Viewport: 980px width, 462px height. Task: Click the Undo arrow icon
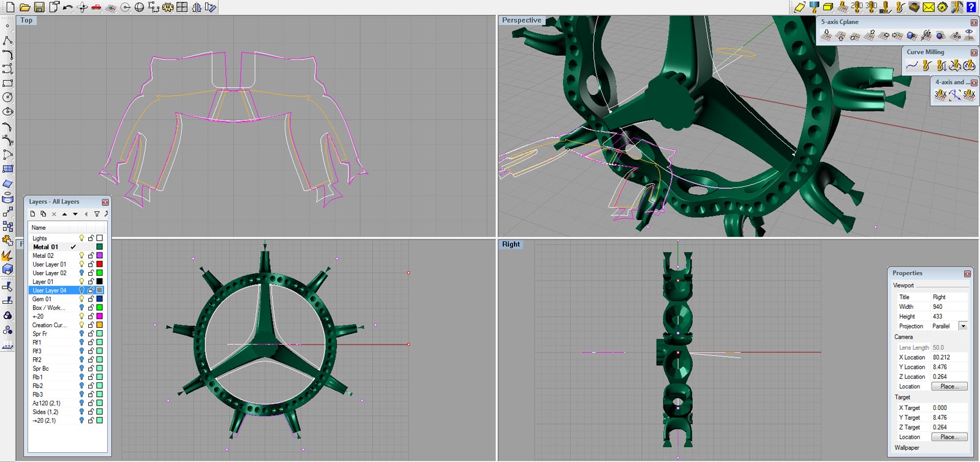coord(67,7)
